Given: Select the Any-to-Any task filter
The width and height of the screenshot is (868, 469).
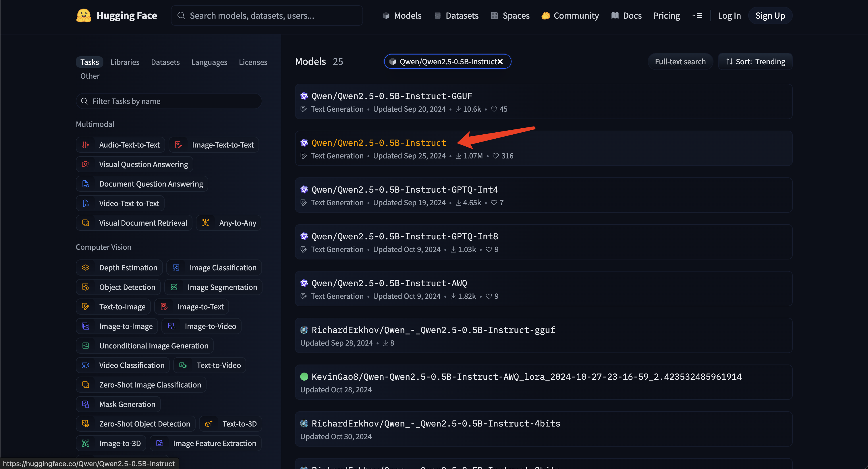Looking at the screenshot, I should point(228,223).
